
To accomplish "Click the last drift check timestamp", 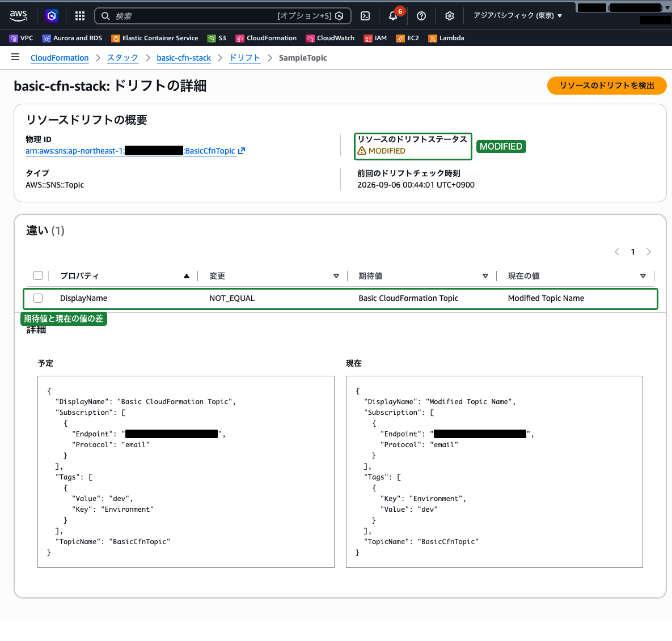I will click(x=416, y=185).
